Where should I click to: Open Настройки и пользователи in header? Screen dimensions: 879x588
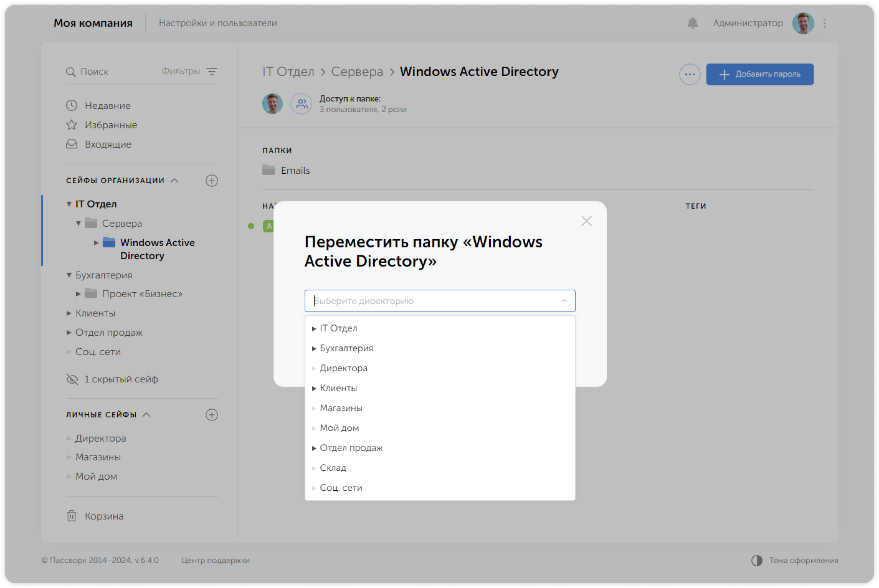[x=218, y=23]
